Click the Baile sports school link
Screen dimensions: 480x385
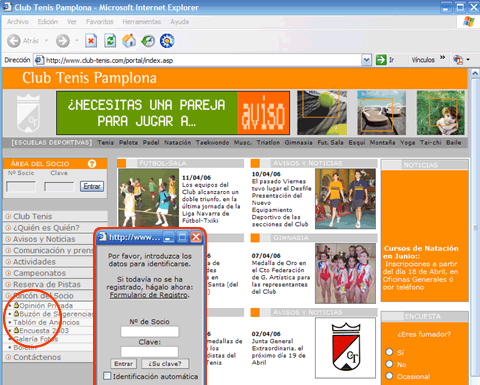[454, 142]
